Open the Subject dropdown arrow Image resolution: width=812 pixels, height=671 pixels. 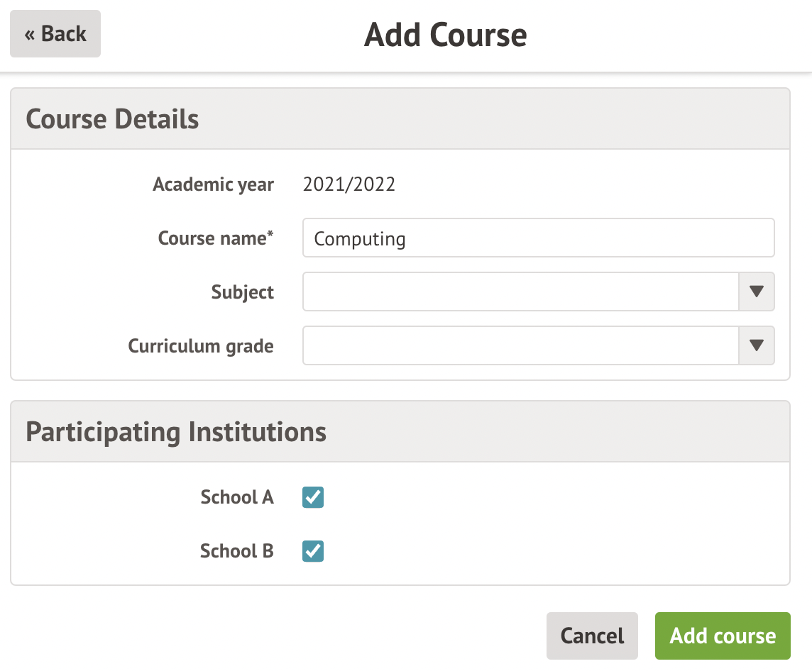(x=756, y=292)
